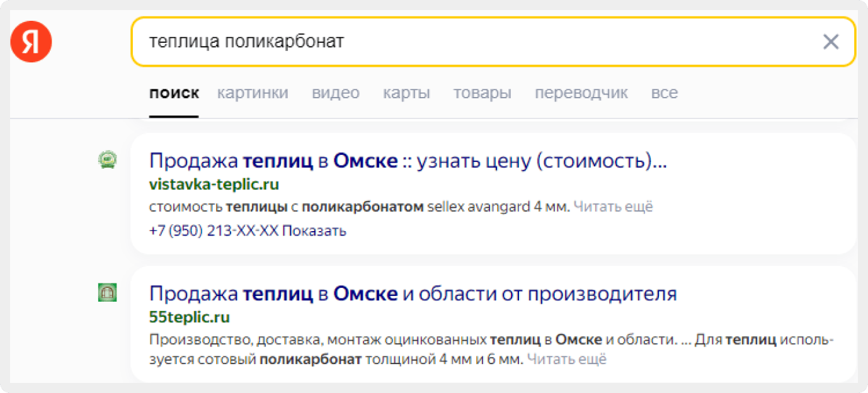Click the 55teplic.ru site favicon
This screenshot has width=868, height=393.
pyautogui.click(x=107, y=292)
